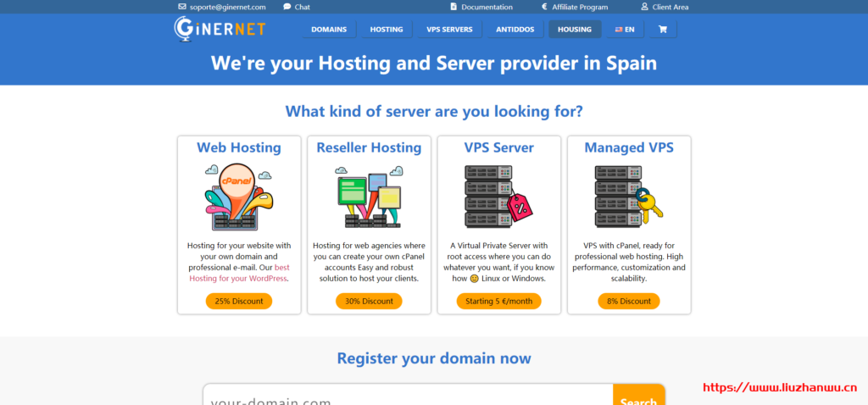Click the chat bubble icon
Screen dimensions: 868x405
click(x=287, y=7)
